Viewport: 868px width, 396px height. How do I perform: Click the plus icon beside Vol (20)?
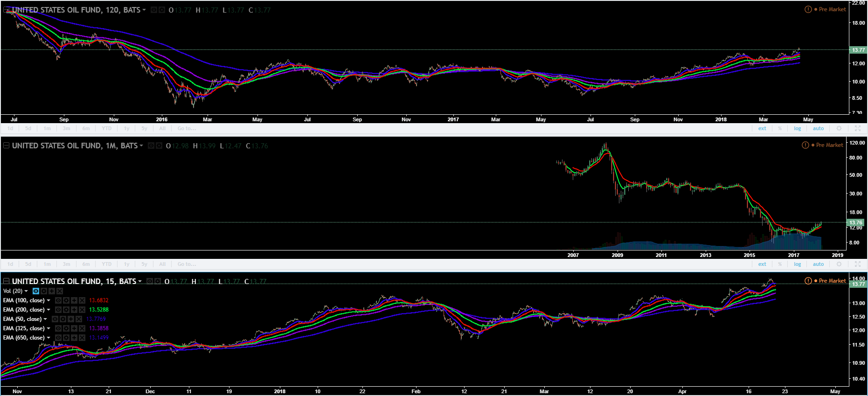coord(51,291)
